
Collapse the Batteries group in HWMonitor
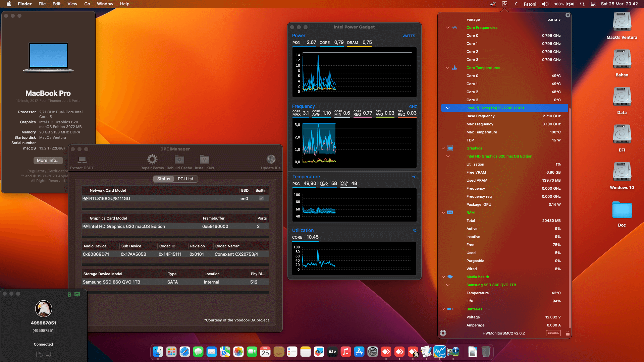pyautogui.click(x=443, y=309)
